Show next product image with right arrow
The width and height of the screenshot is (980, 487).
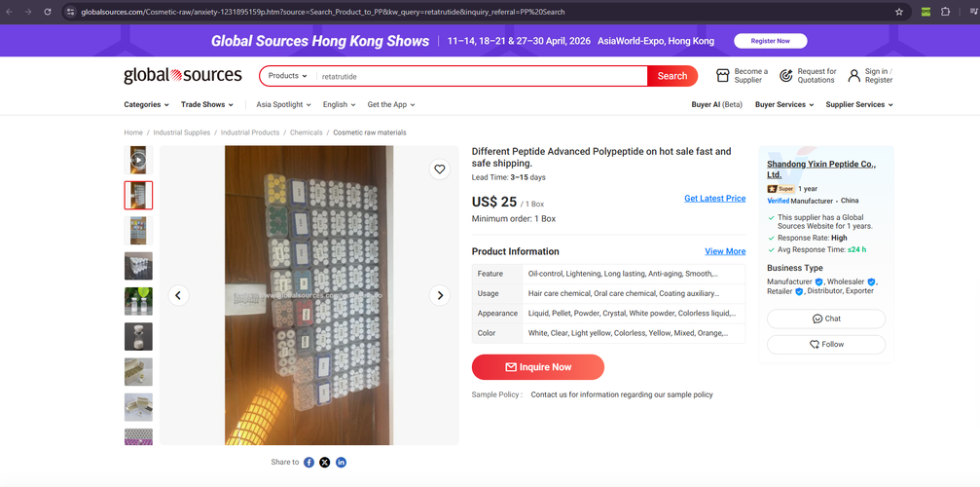440,295
